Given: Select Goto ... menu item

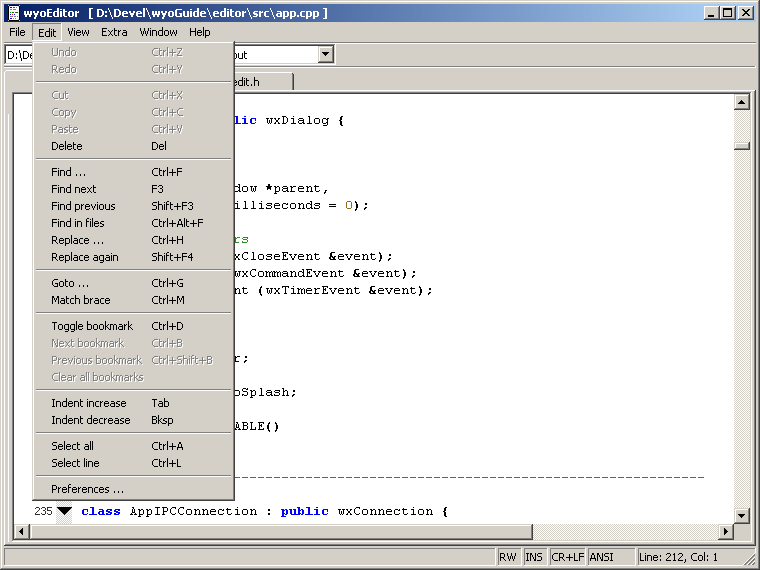Looking at the screenshot, I should tap(70, 283).
